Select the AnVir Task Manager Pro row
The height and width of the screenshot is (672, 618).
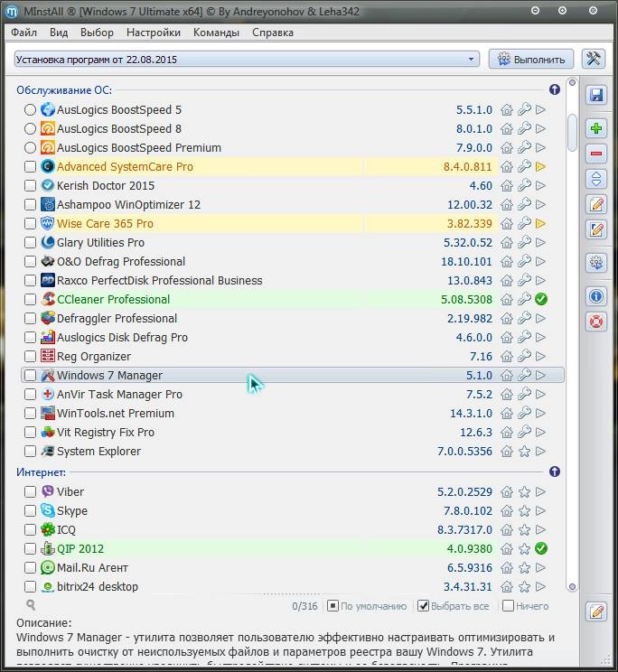(x=293, y=394)
